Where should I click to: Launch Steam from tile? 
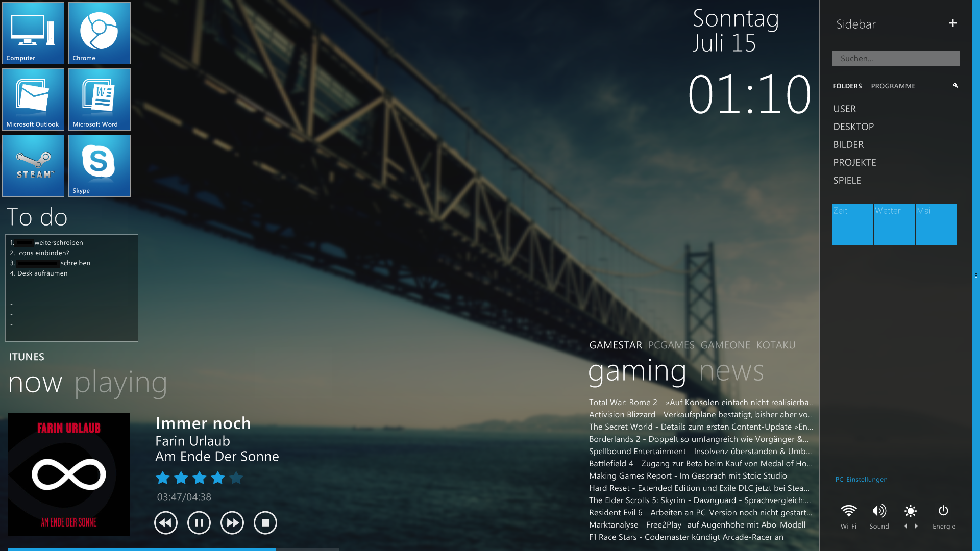(x=33, y=166)
